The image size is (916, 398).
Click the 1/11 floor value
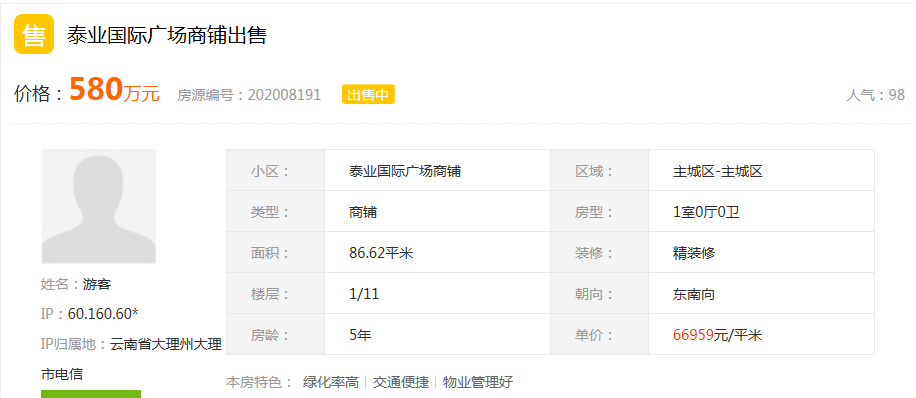364,294
